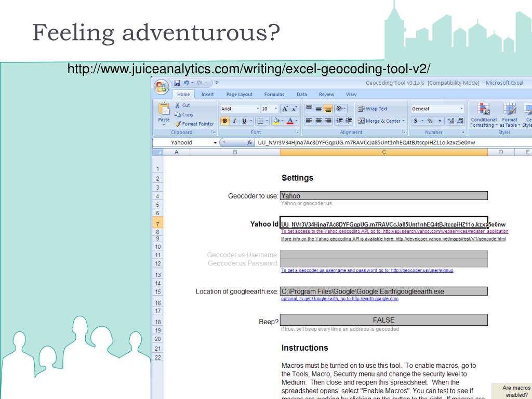Open the geocoder.us signup link
The image size is (532, 399).
[x=367, y=270]
